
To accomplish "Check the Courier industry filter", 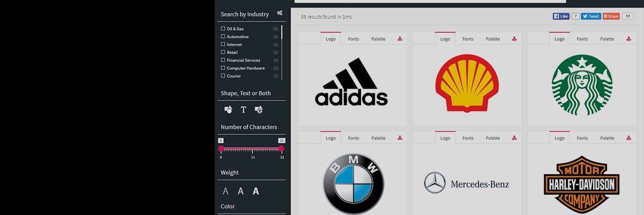I will tap(223, 76).
